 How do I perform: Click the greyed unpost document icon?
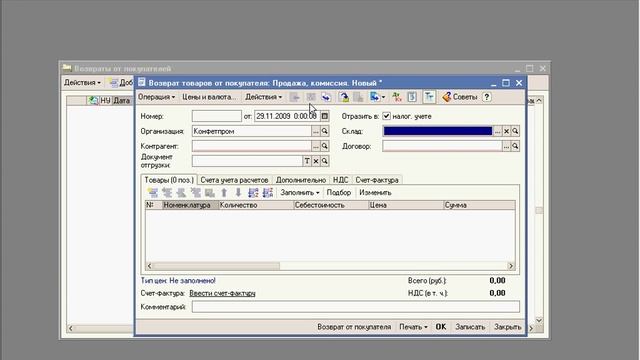coord(358,97)
